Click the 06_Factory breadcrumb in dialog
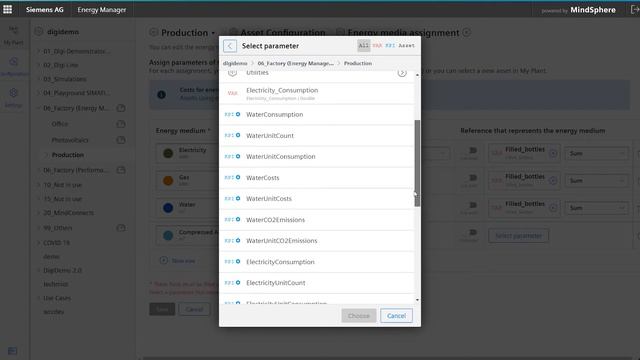The width and height of the screenshot is (640, 360). tap(296, 63)
